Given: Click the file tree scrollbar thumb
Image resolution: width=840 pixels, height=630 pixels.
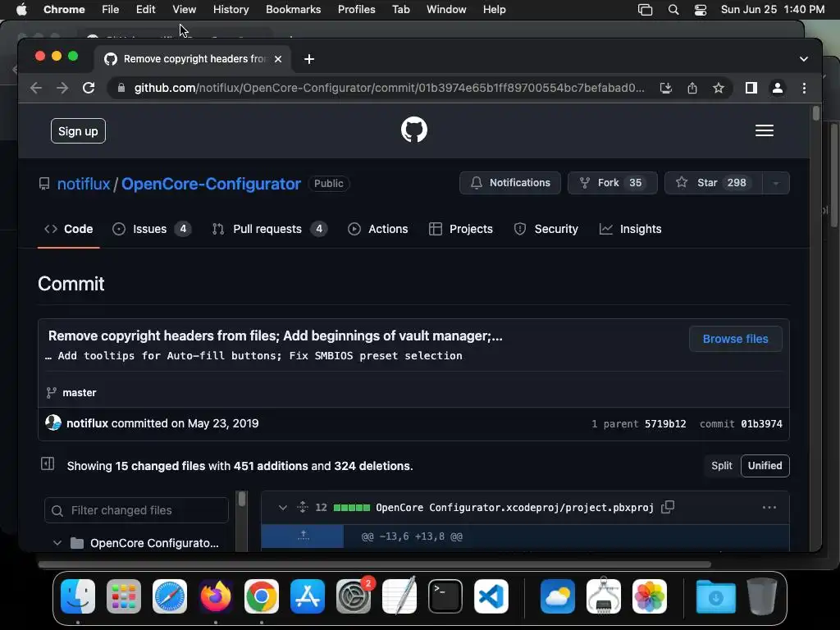Looking at the screenshot, I should point(242,500).
